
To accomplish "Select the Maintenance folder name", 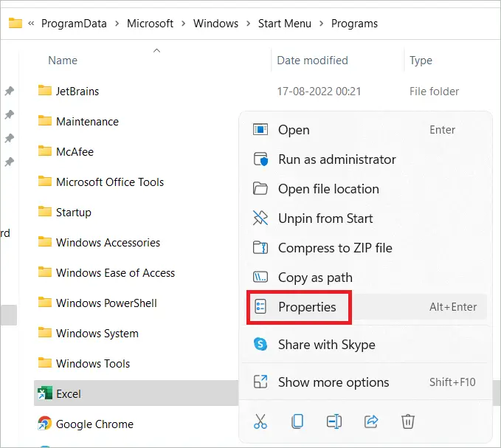I will pyautogui.click(x=87, y=122).
